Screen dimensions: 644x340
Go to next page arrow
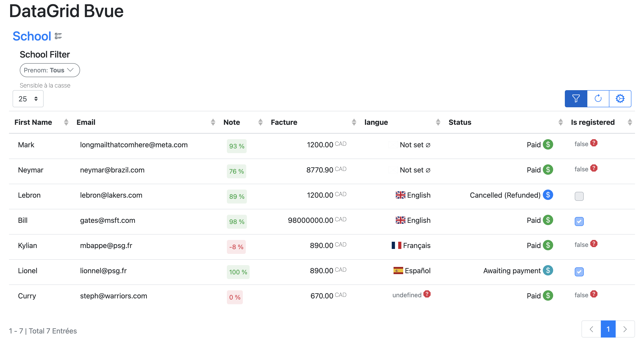click(625, 329)
